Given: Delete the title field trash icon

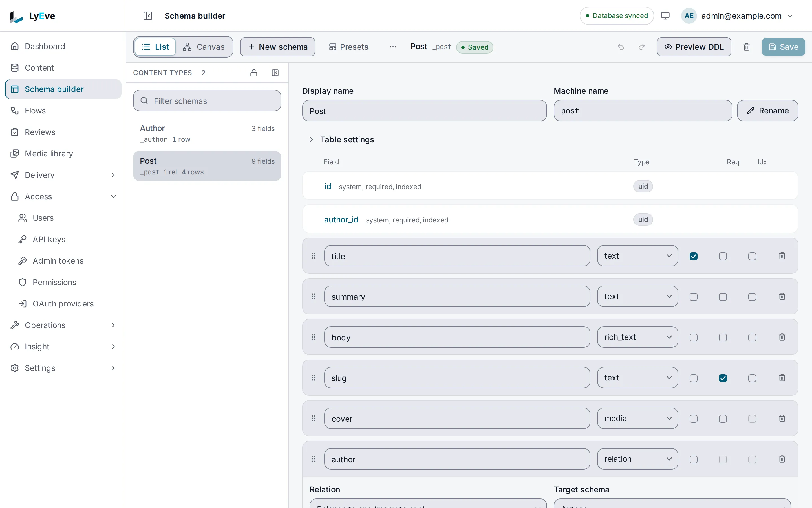Looking at the screenshot, I should tap(782, 256).
